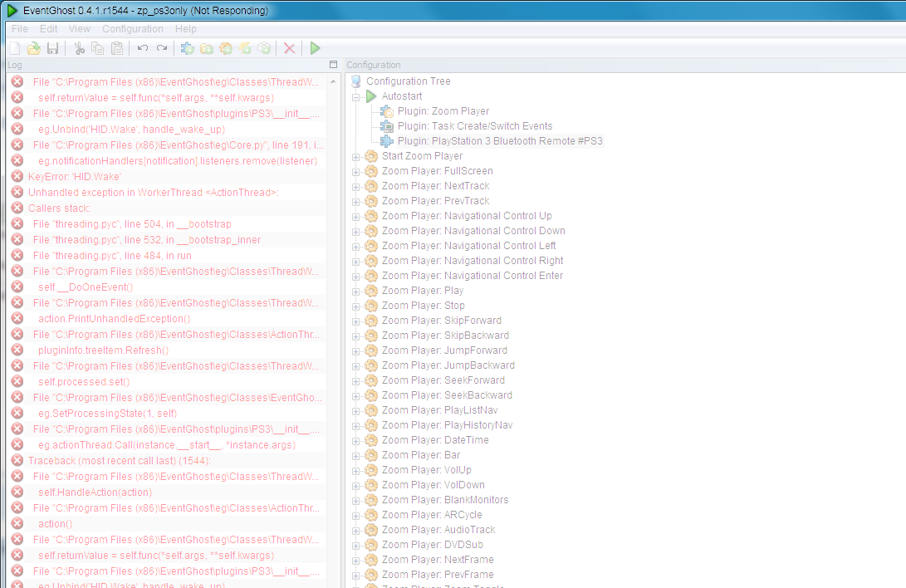Open the View menu
Screen dimensions: 906x588
tap(79, 29)
